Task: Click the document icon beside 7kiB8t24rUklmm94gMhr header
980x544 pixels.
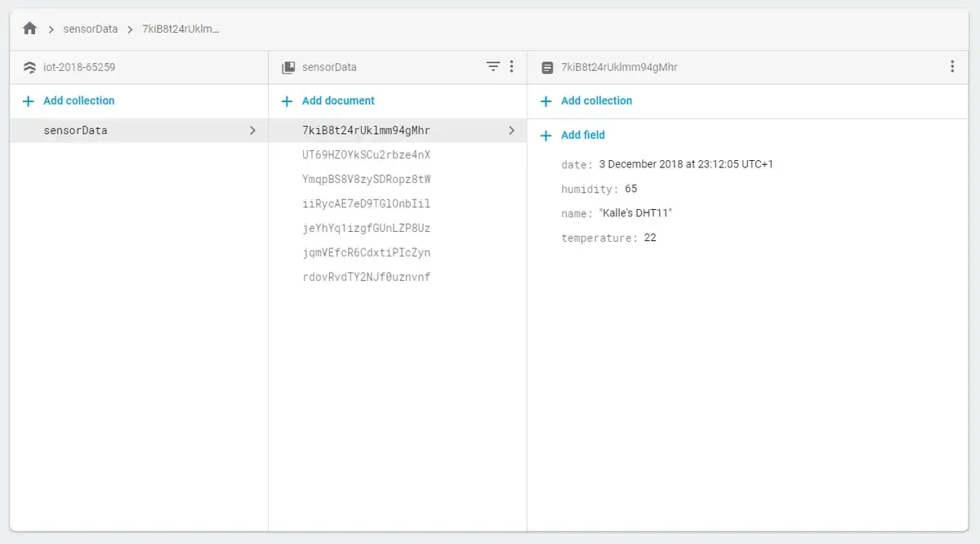Action: click(x=546, y=66)
